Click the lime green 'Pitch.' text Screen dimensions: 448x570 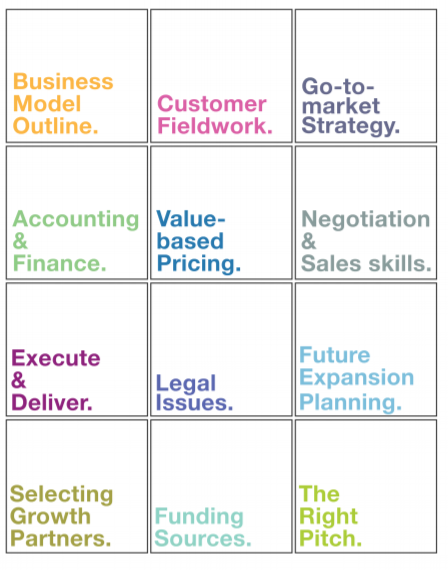click(x=331, y=538)
